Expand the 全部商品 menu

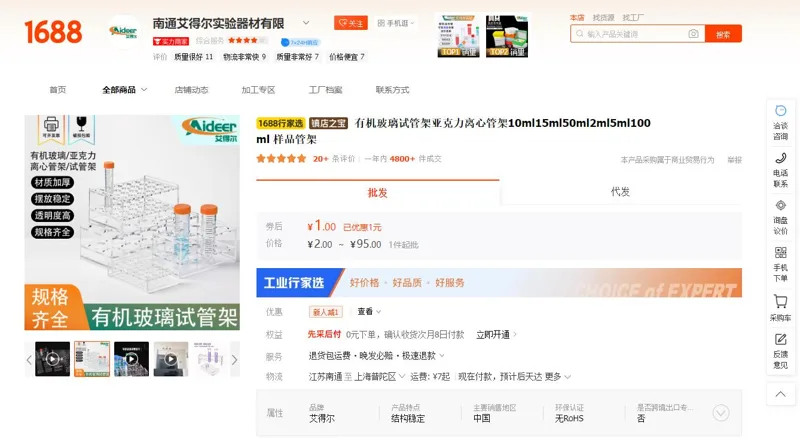pyautogui.click(x=124, y=90)
